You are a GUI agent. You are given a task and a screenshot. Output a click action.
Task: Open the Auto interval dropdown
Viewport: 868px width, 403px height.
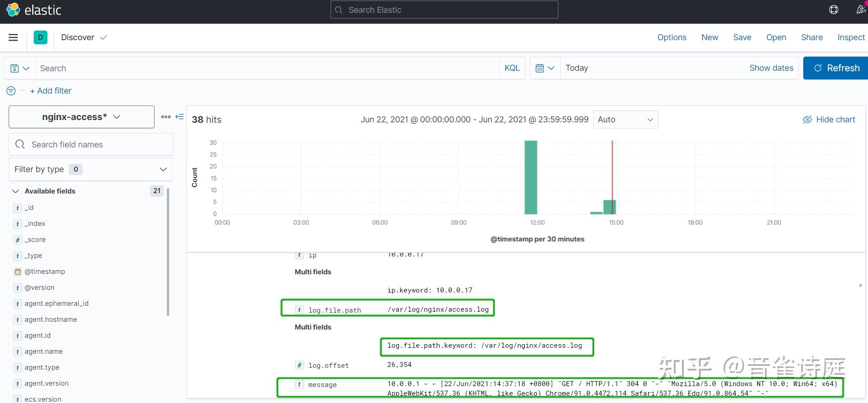pos(625,120)
